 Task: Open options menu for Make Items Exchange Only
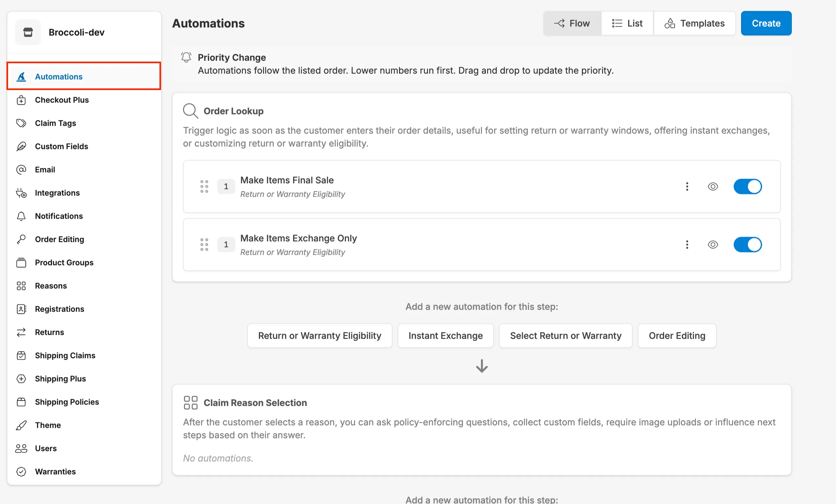click(687, 245)
